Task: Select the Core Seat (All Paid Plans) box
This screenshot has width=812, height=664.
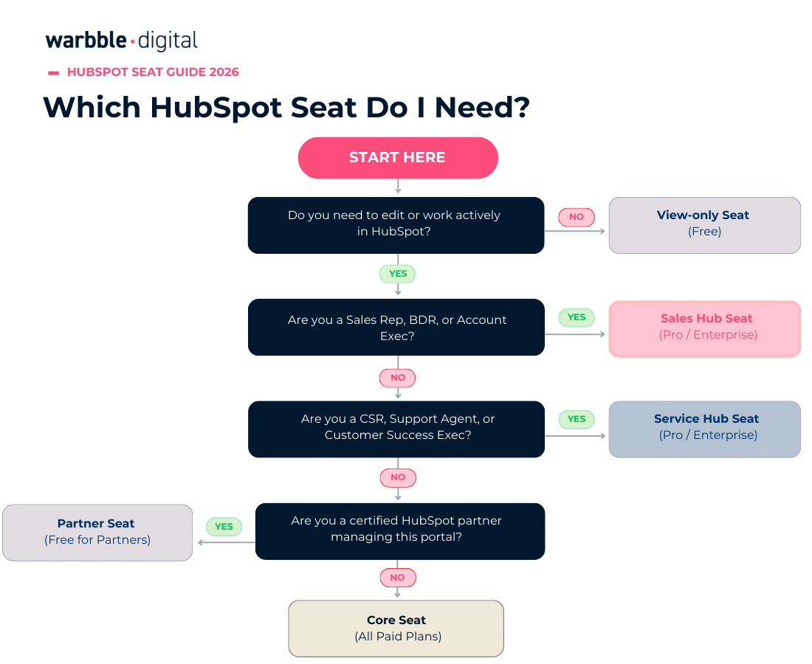Action: (396, 628)
